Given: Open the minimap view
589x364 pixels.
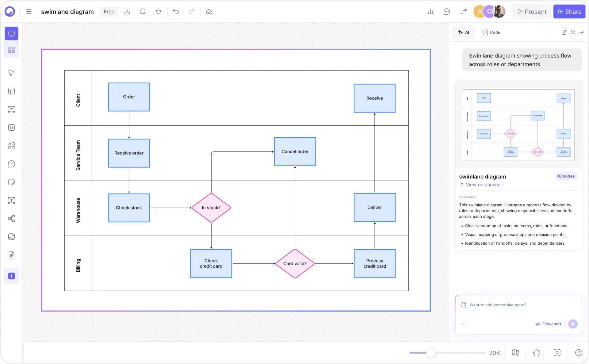Looking at the screenshot, I should pos(515,353).
